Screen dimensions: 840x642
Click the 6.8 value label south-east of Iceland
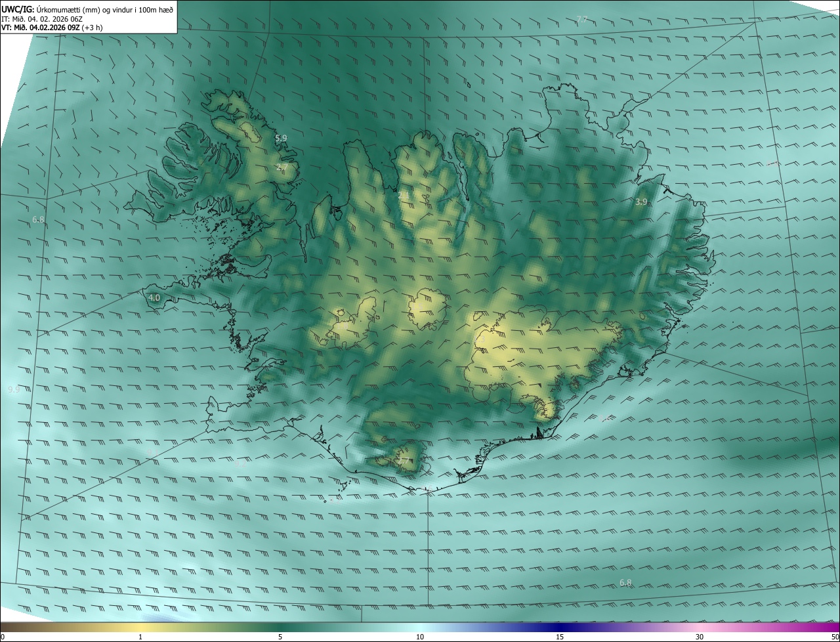coord(625,582)
